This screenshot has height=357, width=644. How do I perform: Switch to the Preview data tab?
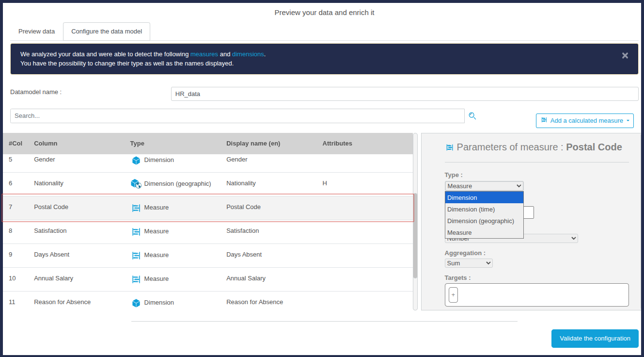click(37, 32)
